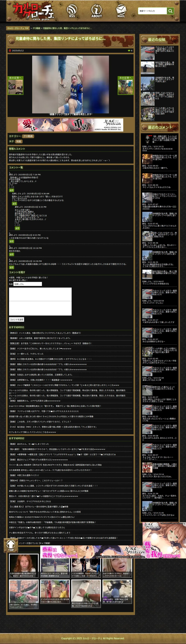The image size is (186, 644).
Task: Open first 最近の投稿 sidebar thumbnail
Action: click(x=148, y=53)
